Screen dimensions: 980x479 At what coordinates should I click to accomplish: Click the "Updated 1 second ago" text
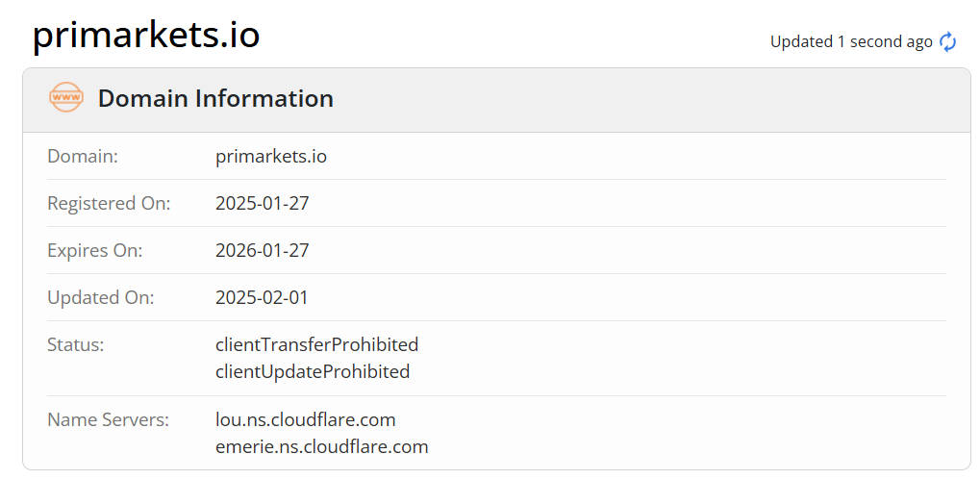pyautogui.click(x=851, y=41)
